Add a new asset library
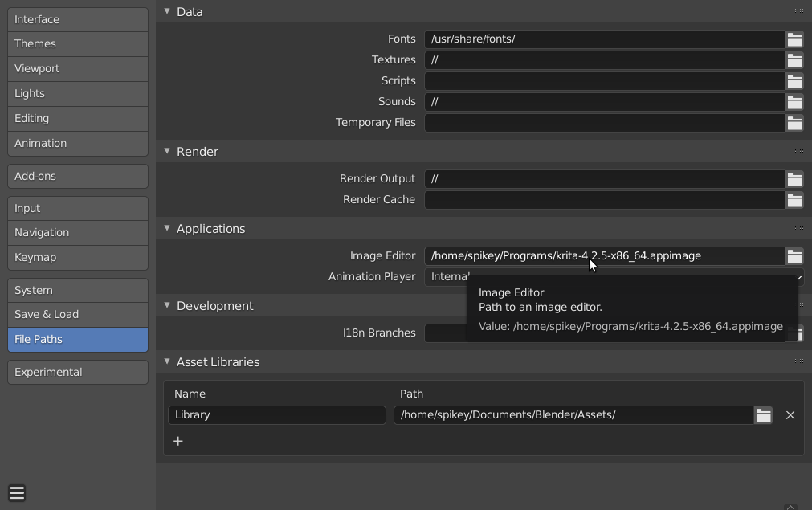812x510 pixels. (177, 441)
